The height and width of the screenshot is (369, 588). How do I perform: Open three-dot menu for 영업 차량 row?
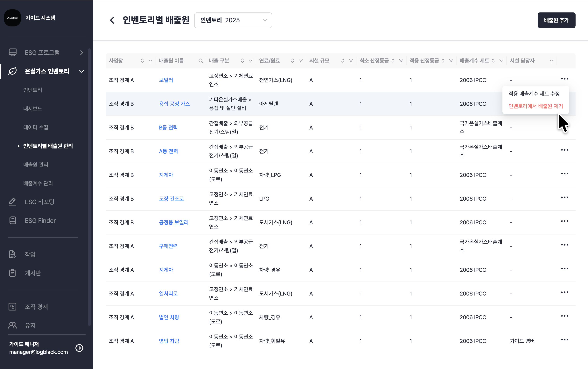[564, 340]
